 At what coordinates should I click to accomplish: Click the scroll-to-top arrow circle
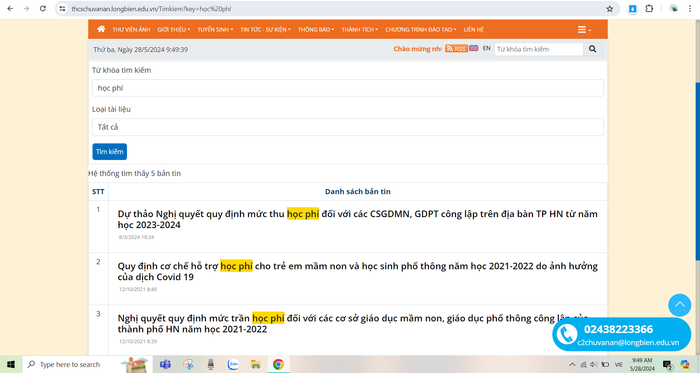[679, 305]
